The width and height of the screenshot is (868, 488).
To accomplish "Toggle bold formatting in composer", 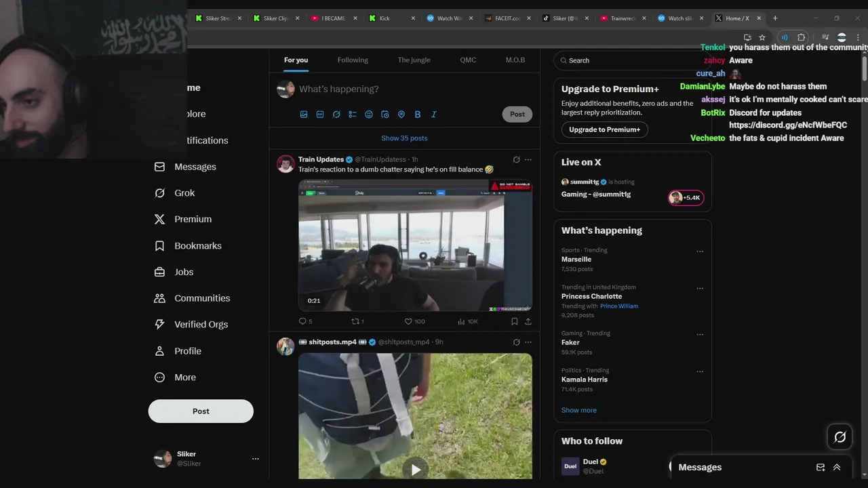I will pos(418,115).
